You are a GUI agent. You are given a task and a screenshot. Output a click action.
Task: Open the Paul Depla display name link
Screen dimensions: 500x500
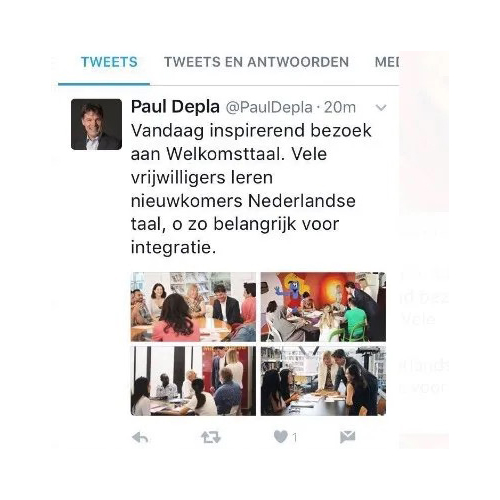[x=175, y=107]
